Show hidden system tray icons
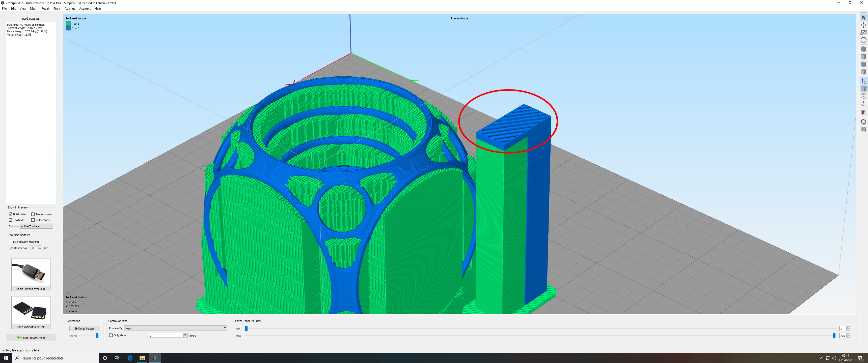Image resolution: width=868 pixels, height=363 pixels. (x=822, y=358)
